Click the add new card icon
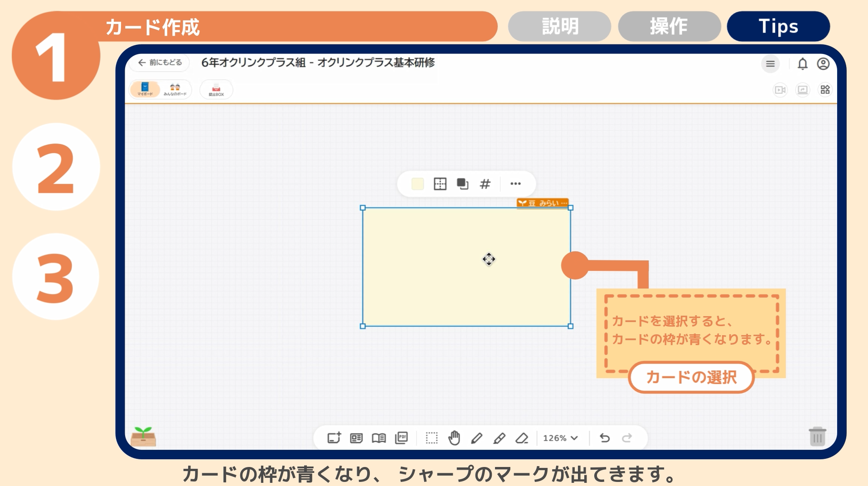Viewport: 868px width, 486px height. tap(334, 438)
